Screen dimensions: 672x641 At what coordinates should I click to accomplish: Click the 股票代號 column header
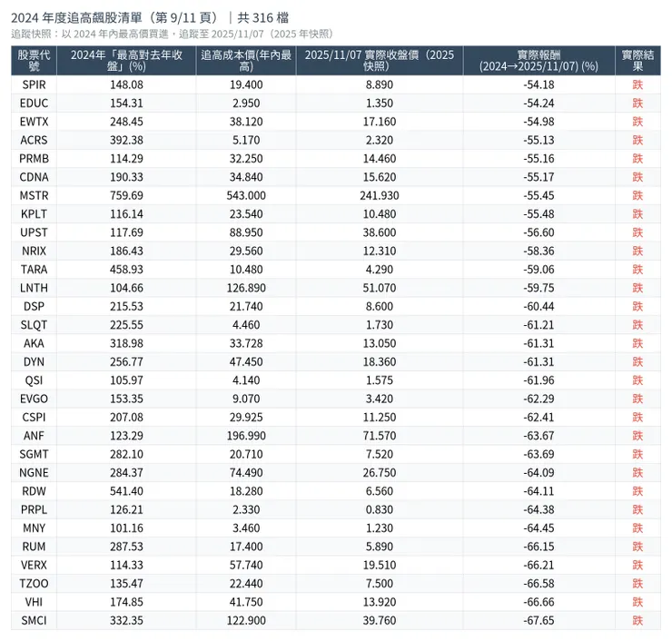pyautogui.click(x=34, y=61)
